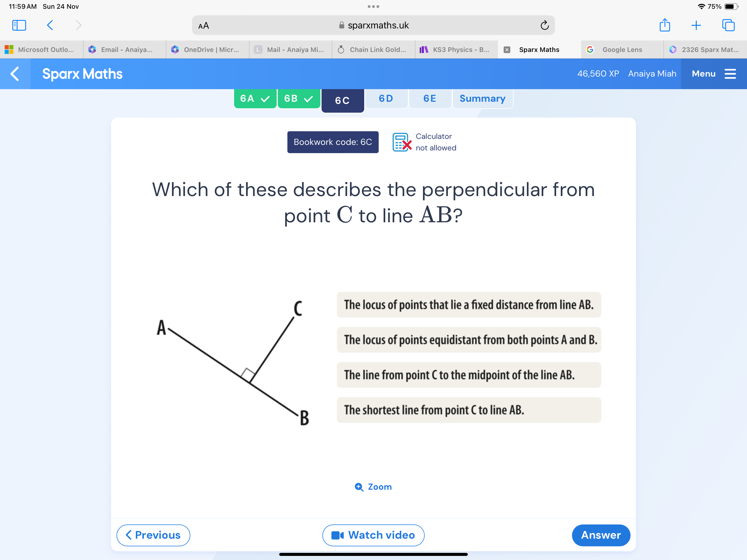Click the Answer button bottom right
Image resolution: width=747 pixels, height=560 pixels.
click(x=601, y=535)
